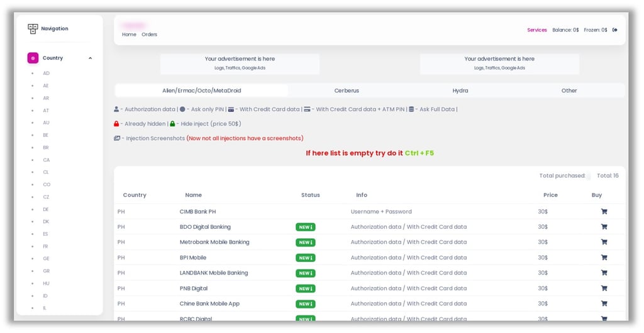
Task: Select country CL in the sidebar
Action: click(45, 172)
